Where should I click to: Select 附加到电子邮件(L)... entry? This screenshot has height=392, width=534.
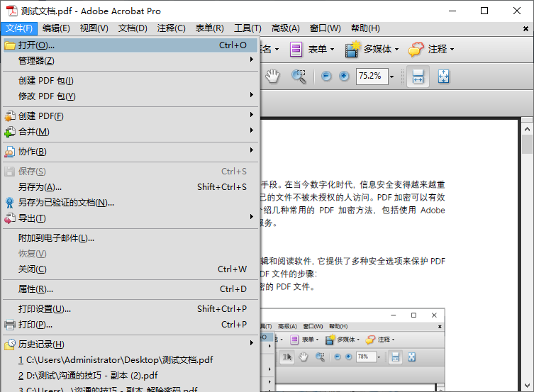click(130, 238)
